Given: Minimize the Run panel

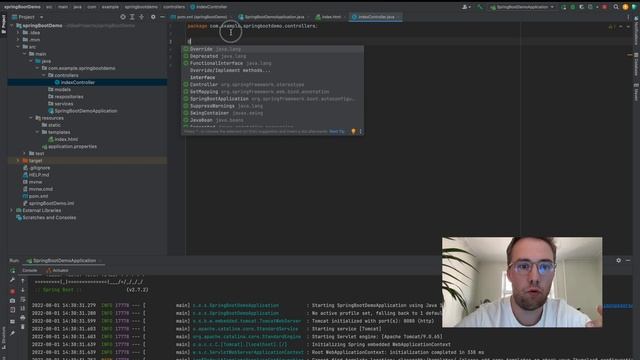Looking at the screenshot, I should coord(628,260).
